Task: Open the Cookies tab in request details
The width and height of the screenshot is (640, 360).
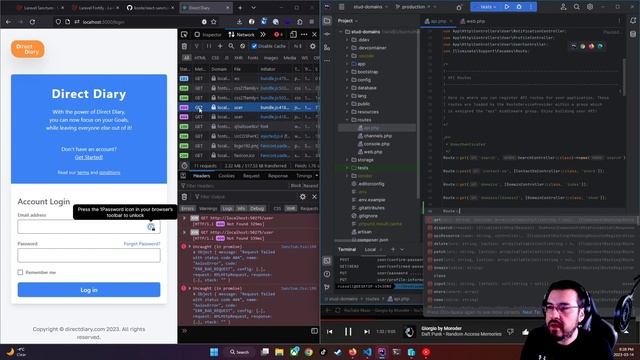Action: (x=227, y=176)
